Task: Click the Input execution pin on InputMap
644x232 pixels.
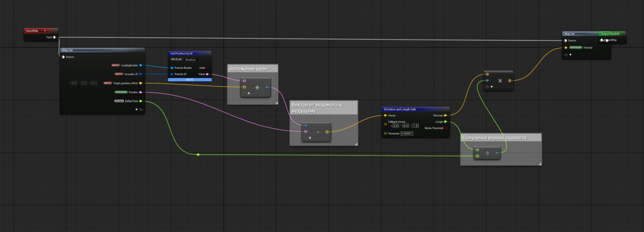Action: point(54,37)
